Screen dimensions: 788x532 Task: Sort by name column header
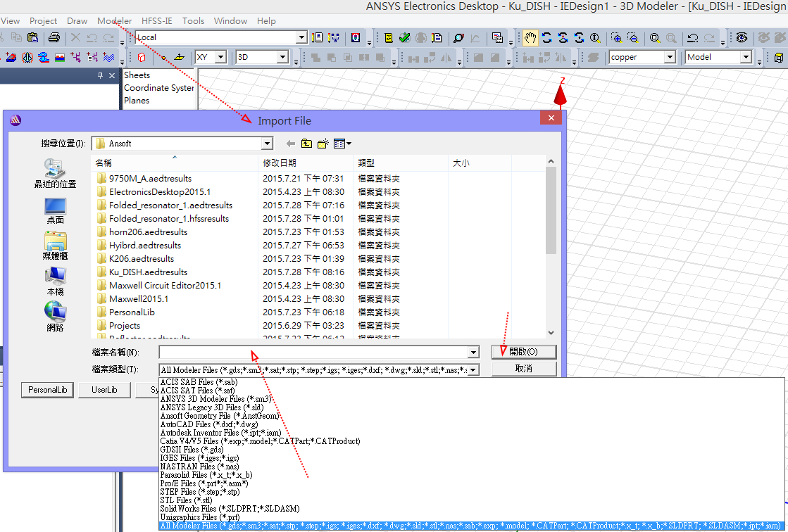[x=175, y=163]
